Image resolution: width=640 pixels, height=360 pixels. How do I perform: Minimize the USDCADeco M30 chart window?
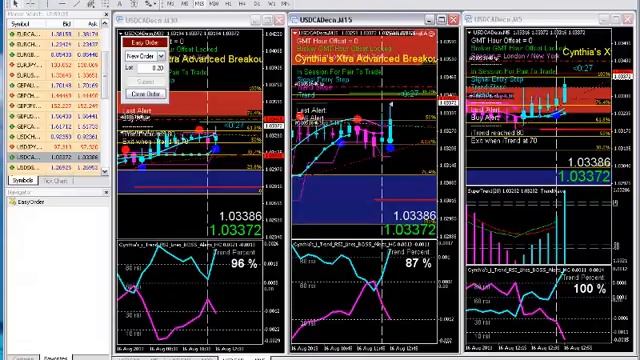coord(256,20)
